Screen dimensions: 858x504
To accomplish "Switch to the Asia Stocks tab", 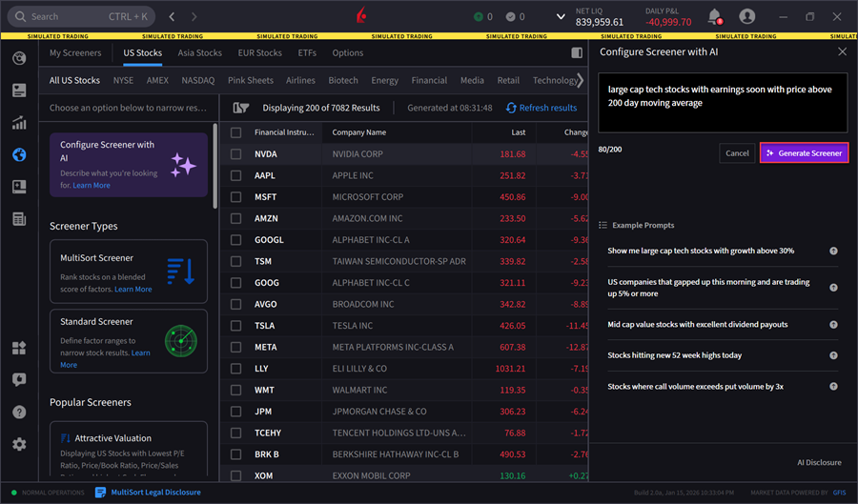I will (199, 53).
